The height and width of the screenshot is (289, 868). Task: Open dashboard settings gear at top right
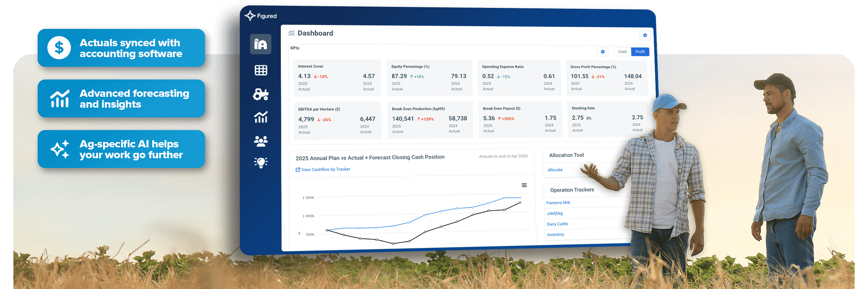[645, 35]
